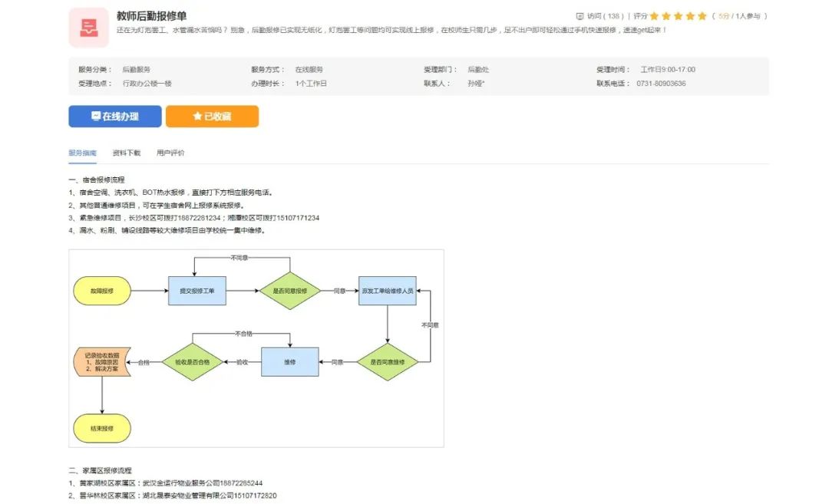Open the 用户评价 reviews tab
This screenshot has height=504, width=829.
(170, 153)
